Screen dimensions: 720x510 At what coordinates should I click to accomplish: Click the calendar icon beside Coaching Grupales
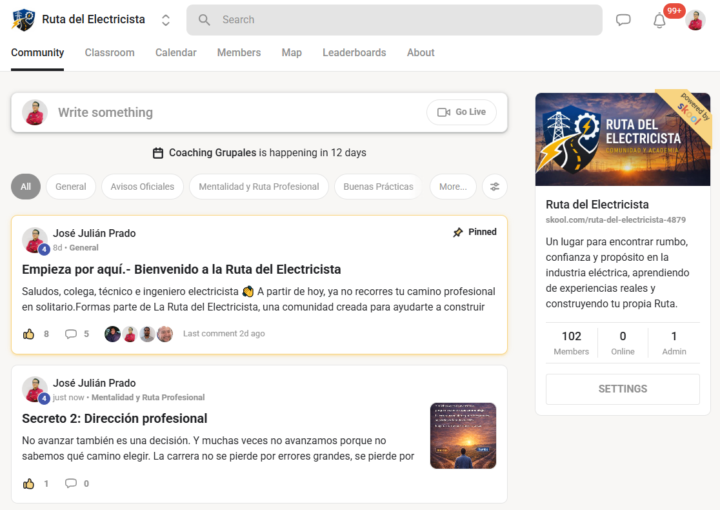pyautogui.click(x=158, y=153)
